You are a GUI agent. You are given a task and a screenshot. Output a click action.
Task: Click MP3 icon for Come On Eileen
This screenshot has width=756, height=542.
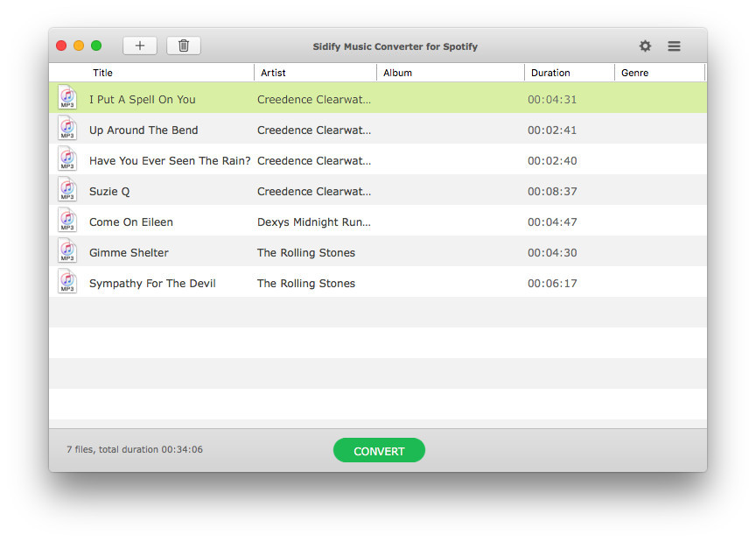click(67, 220)
